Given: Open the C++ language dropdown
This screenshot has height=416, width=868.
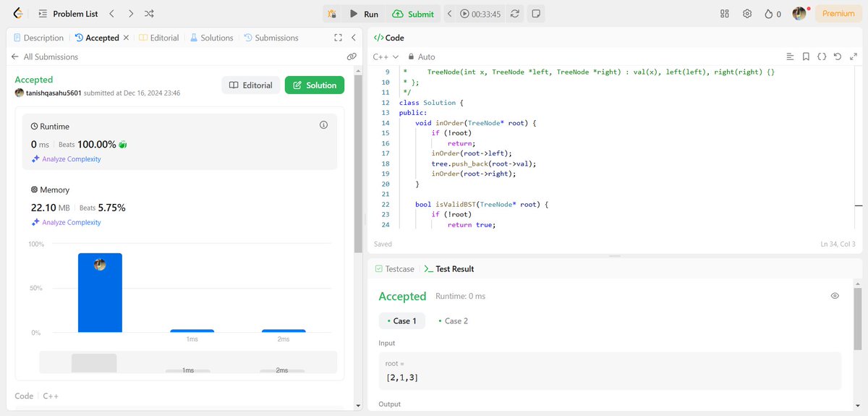Looking at the screenshot, I should pos(385,56).
